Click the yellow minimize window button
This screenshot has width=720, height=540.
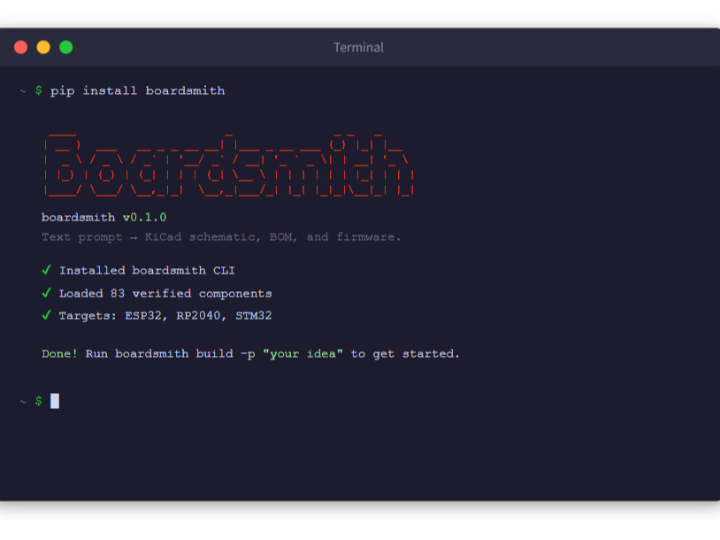coord(43,47)
